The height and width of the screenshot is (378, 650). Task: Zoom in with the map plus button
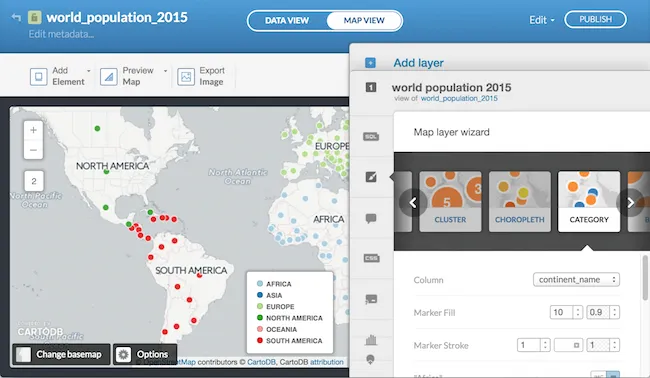coord(34,130)
